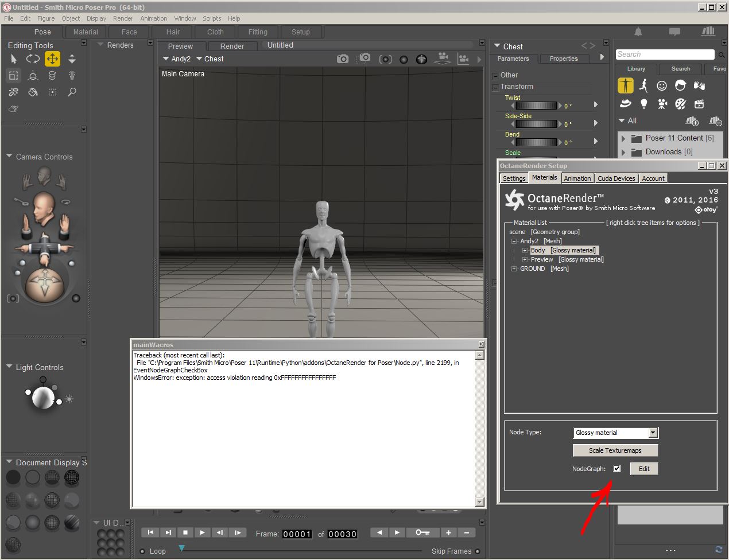Click the render camera icon above preview
729x560 pixels.
tap(343, 59)
